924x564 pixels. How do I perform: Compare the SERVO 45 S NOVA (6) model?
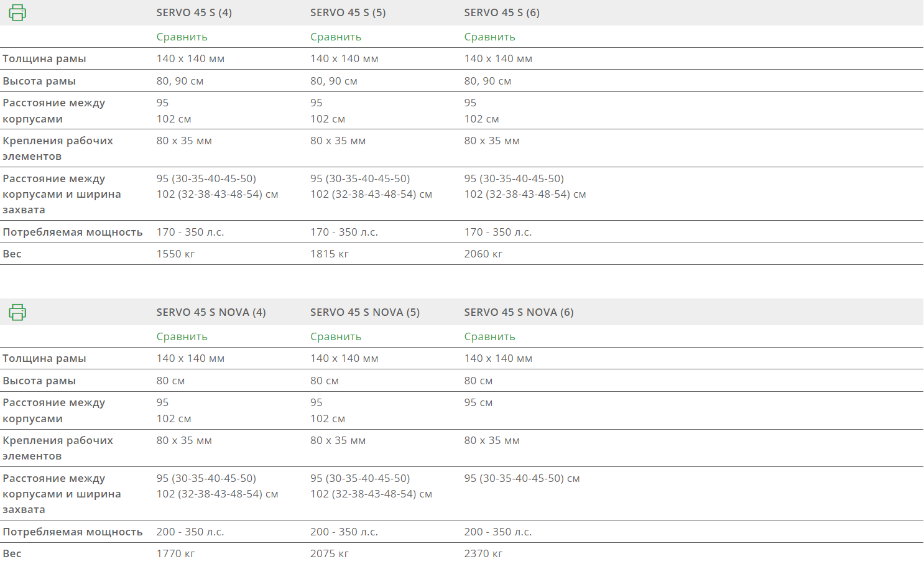coord(489,336)
